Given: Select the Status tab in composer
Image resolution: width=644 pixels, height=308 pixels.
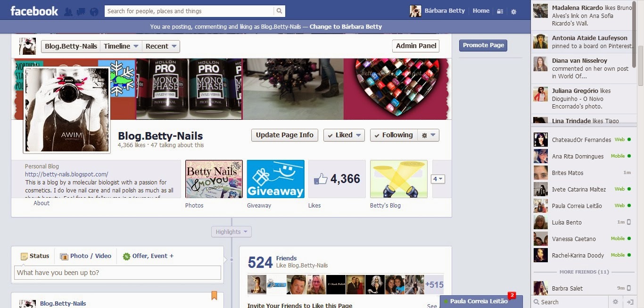Looking at the screenshot, I should [x=34, y=256].
